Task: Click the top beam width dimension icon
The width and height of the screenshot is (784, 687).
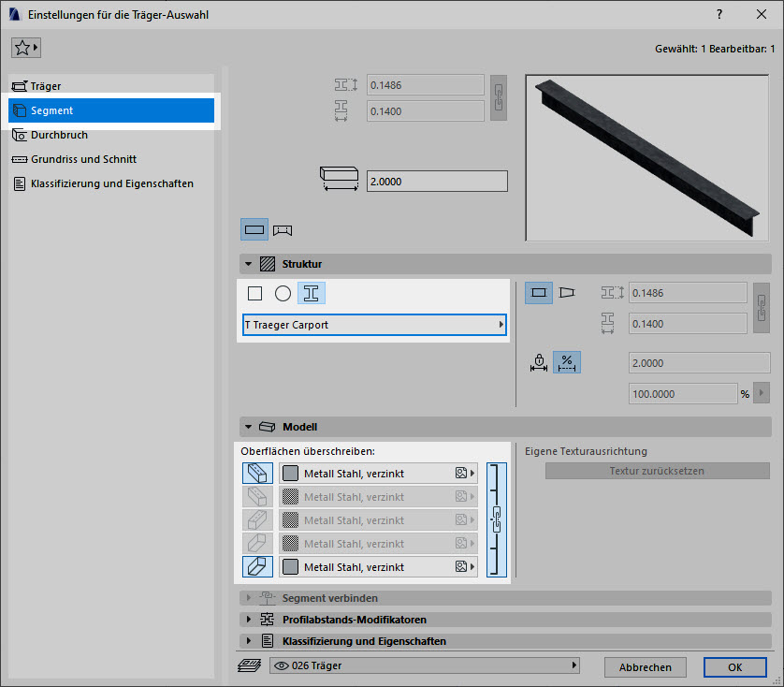Action: coord(341,110)
